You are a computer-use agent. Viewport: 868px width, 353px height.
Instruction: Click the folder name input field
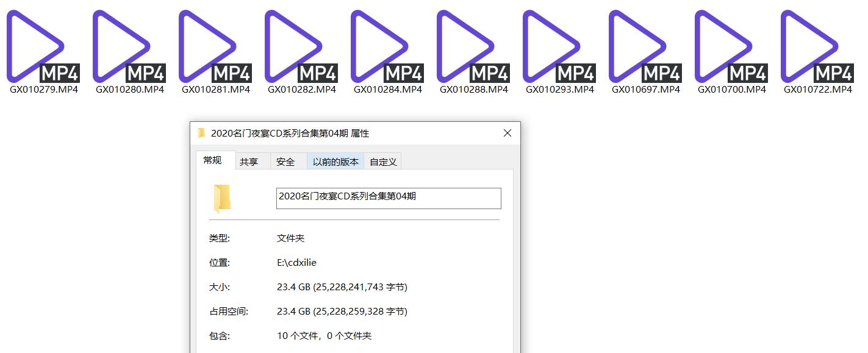389,198
